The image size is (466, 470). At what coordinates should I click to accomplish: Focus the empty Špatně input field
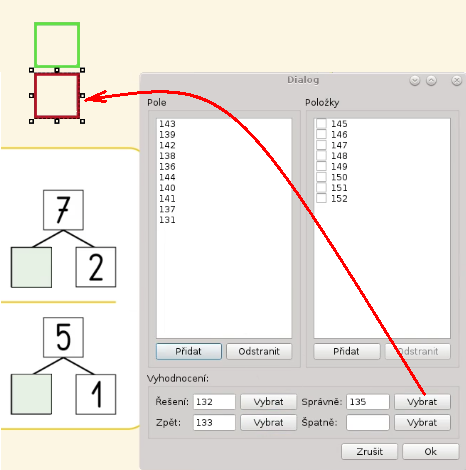(x=368, y=422)
